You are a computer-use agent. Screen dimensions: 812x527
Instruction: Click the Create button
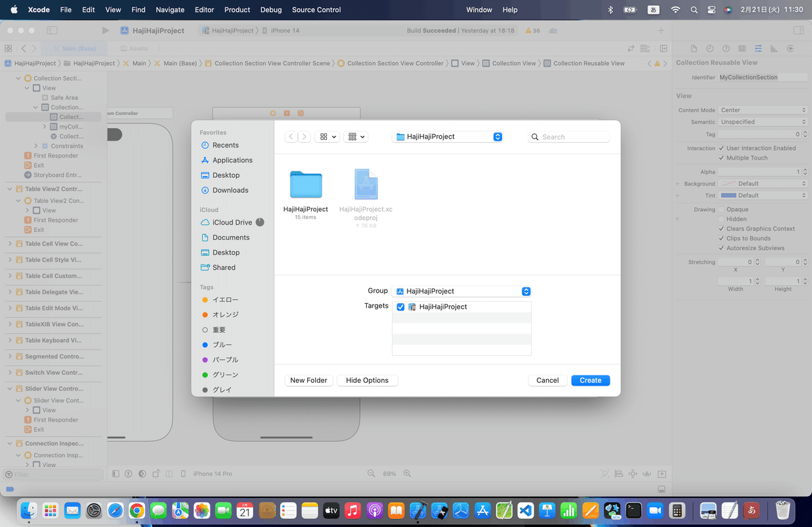point(590,380)
